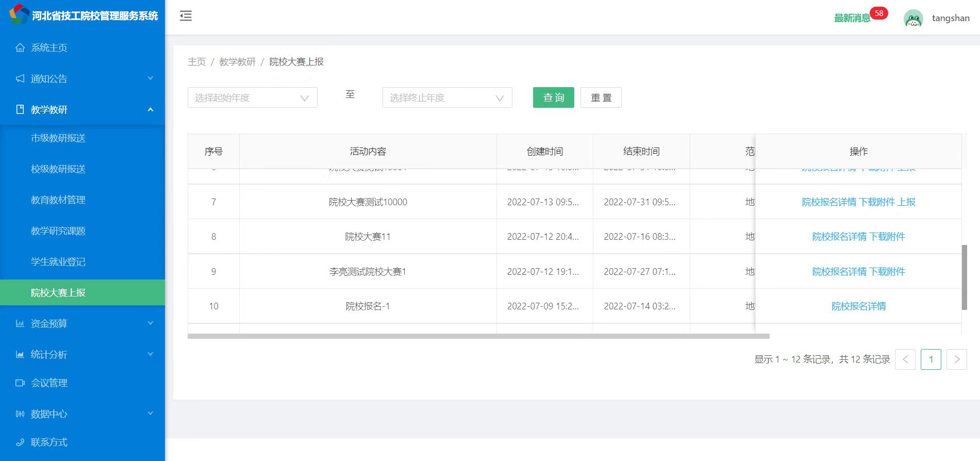Click the green 查询 button

[554, 97]
